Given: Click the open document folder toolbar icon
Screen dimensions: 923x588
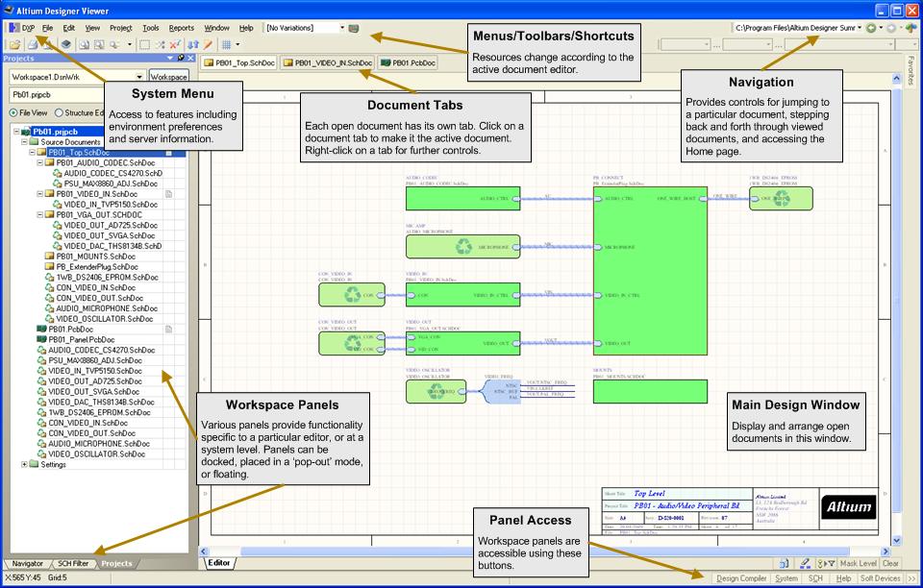Looking at the screenshot, I should coord(14,44).
